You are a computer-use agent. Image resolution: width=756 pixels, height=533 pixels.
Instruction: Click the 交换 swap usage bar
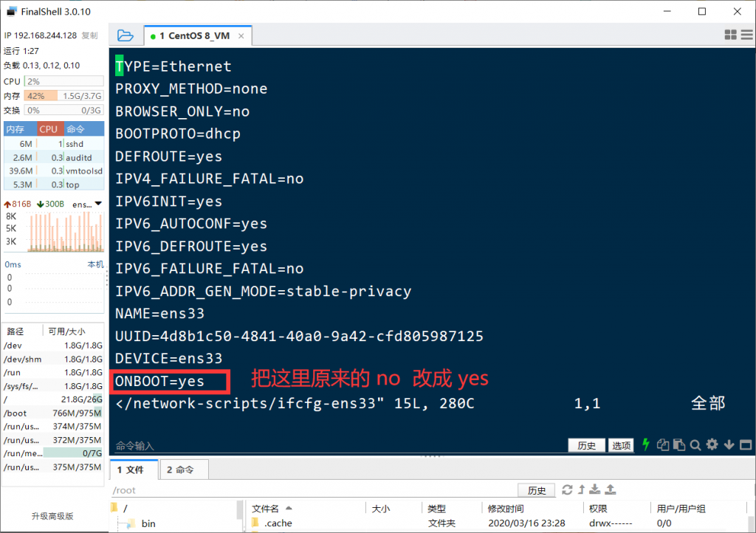click(63, 110)
